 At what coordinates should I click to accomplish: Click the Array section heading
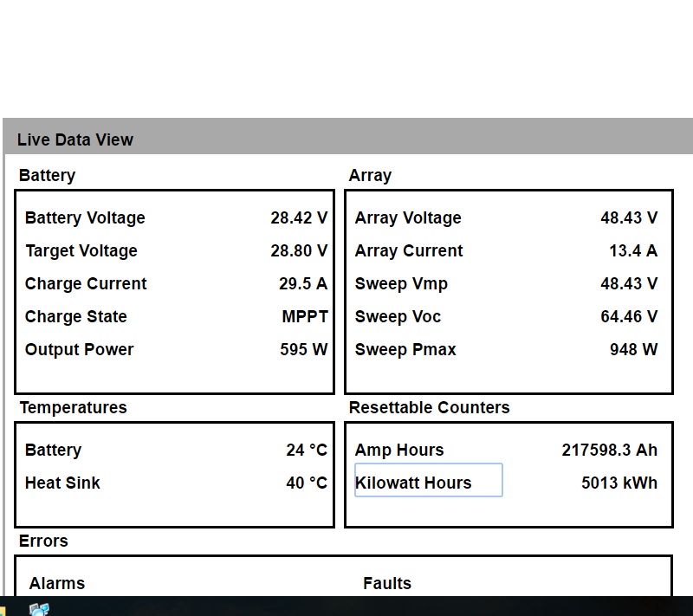click(370, 176)
